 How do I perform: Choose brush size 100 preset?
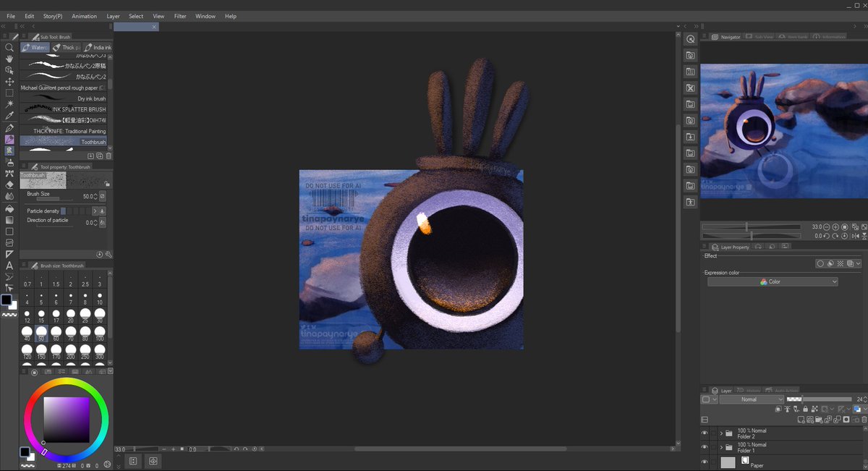tap(99, 334)
